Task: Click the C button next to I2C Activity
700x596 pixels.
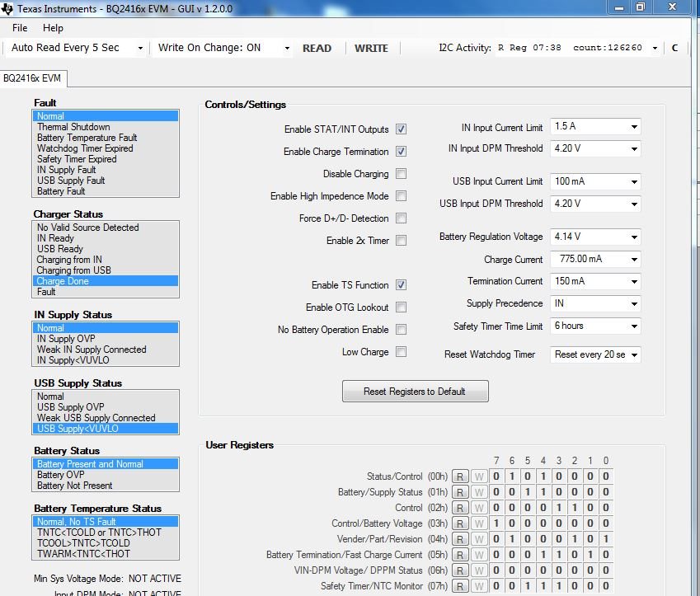Action: (674, 48)
